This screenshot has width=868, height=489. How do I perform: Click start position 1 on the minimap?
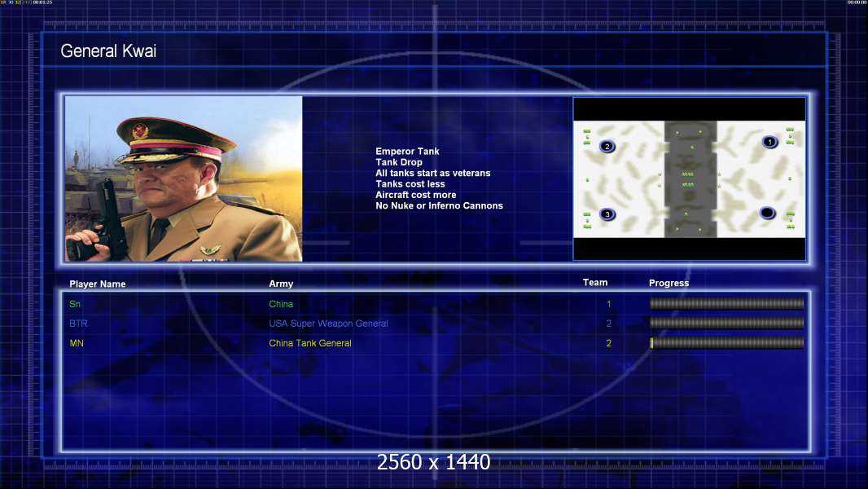pos(769,142)
